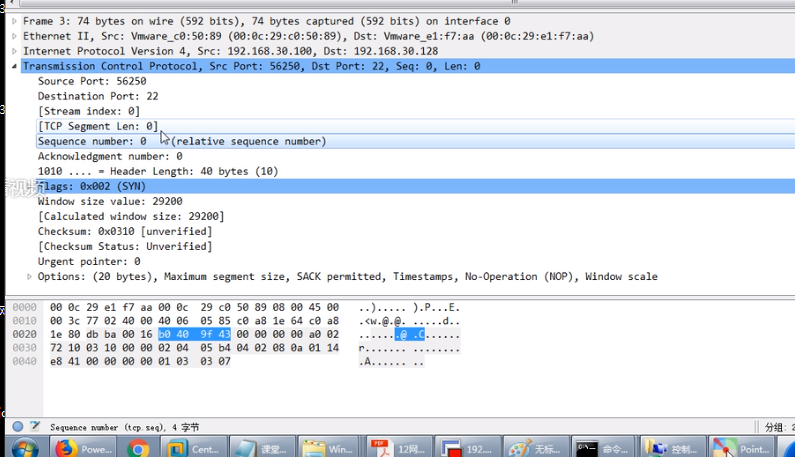
Task: Click the hex offset 0040 row label
Action: click(x=24, y=361)
